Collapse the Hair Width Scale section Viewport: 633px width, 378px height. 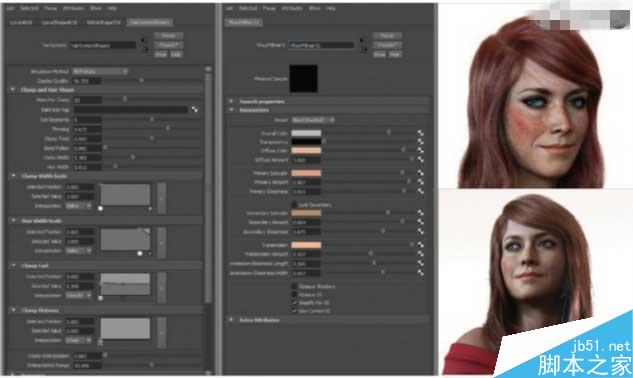(13, 221)
